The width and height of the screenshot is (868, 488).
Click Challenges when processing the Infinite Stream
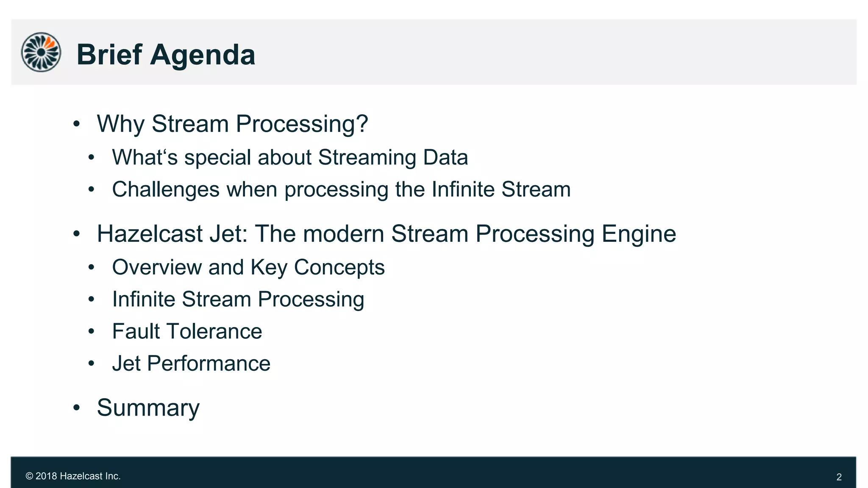tap(341, 189)
